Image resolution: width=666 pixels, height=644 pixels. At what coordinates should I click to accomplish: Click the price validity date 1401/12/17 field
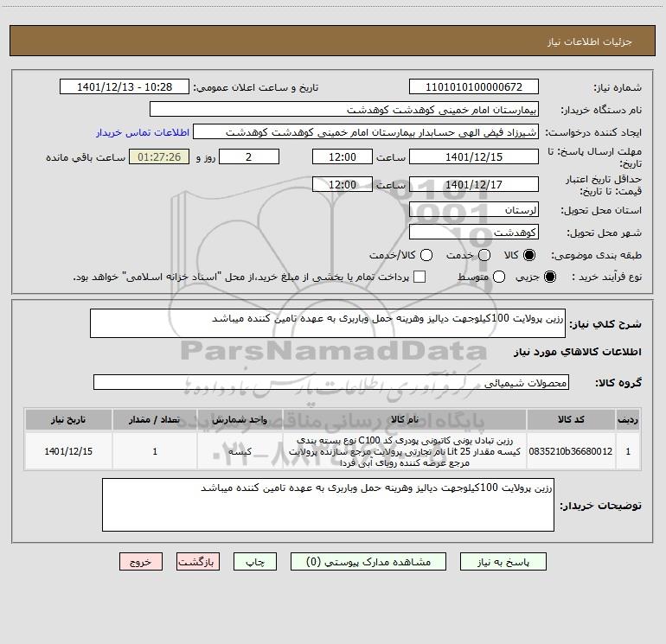pyautogui.click(x=474, y=184)
